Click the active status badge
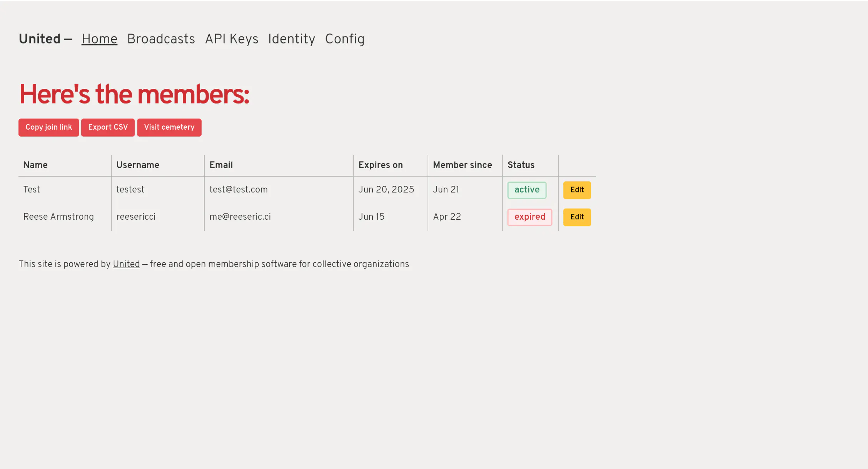 pos(527,190)
